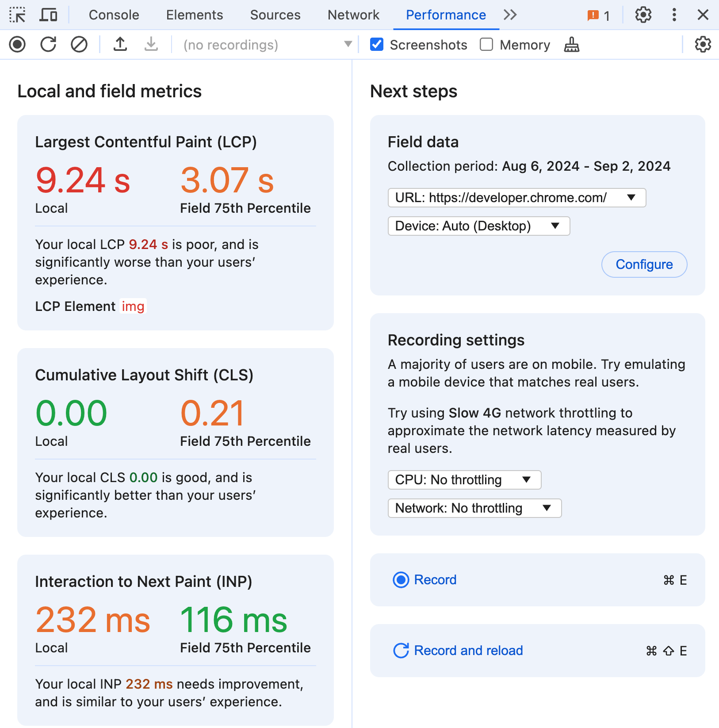This screenshot has width=719, height=728.
Task: Open the inspect element tool
Action: pyautogui.click(x=18, y=15)
